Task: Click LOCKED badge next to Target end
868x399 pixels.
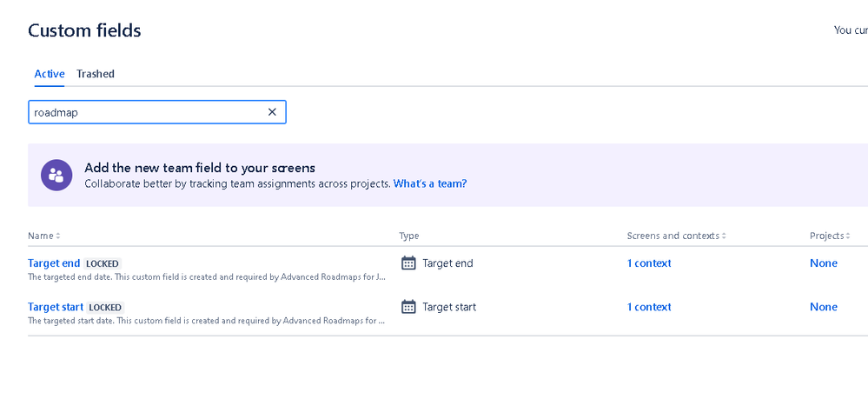Action: pos(103,263)
